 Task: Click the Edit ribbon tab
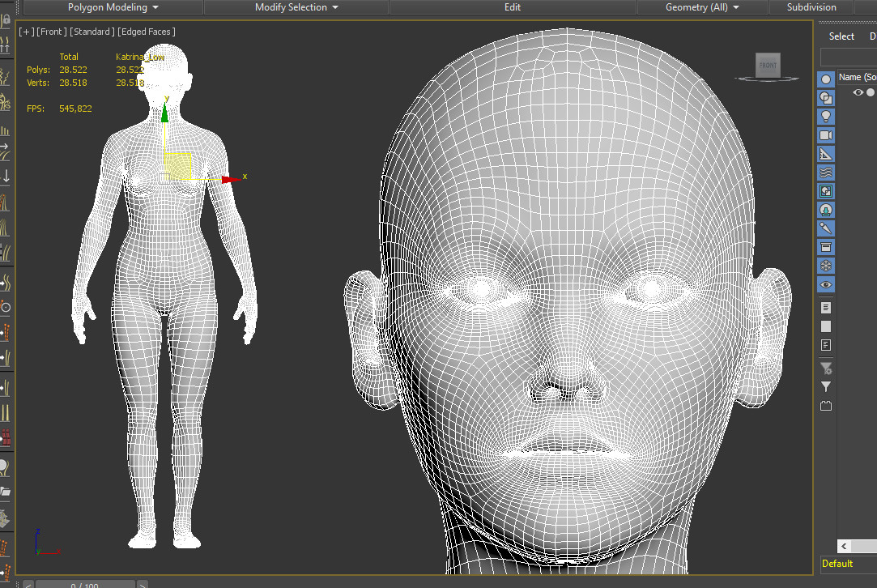pos(512,7)
